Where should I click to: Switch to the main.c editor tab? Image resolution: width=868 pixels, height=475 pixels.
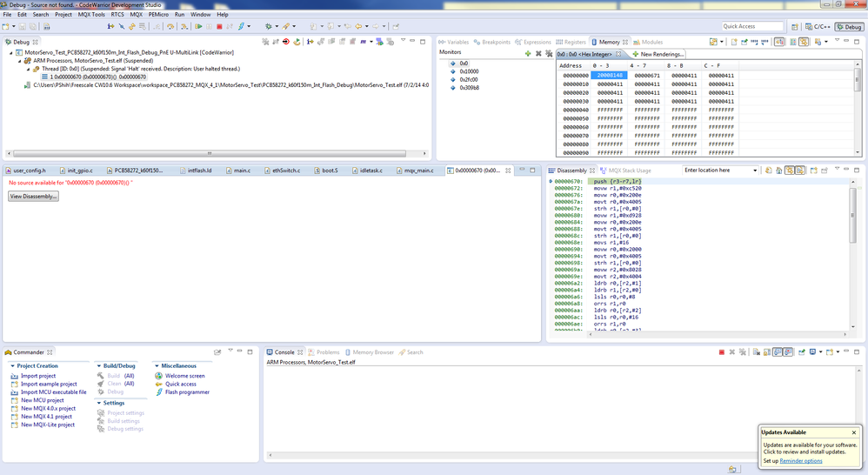pos(242,171)
